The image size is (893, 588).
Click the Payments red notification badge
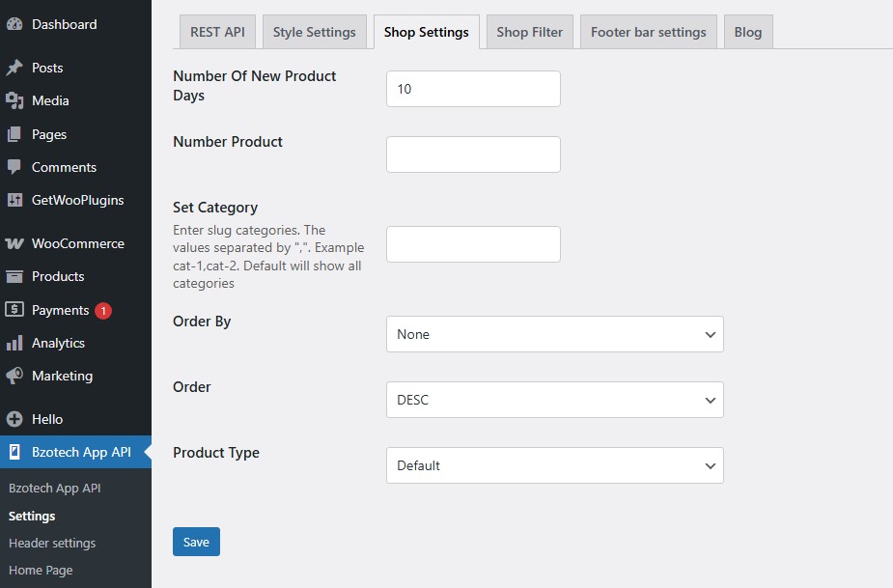coord(103,311)
